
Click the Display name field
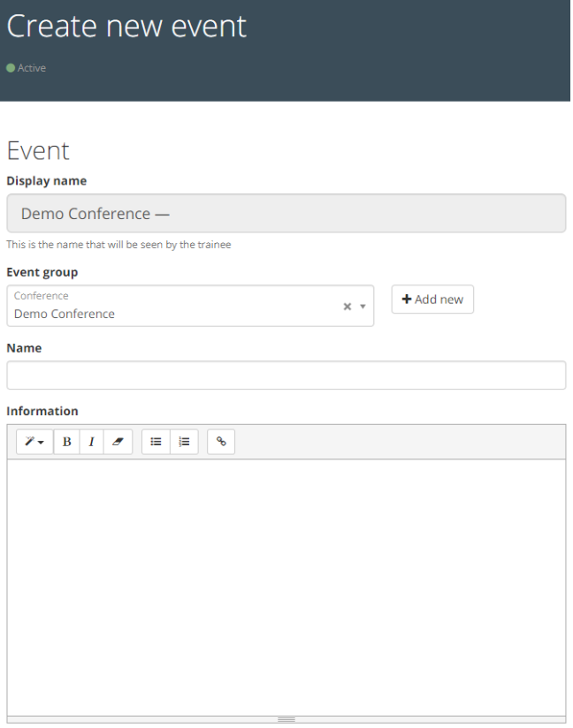[x=286, y=214]
